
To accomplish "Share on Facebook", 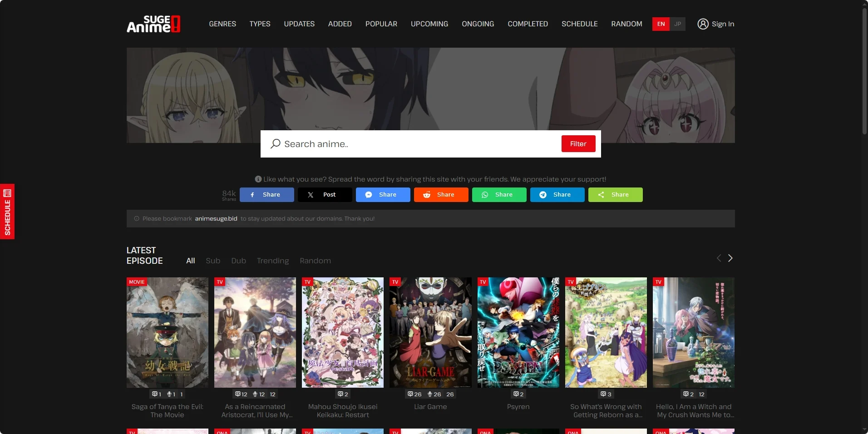I will 267,195.
